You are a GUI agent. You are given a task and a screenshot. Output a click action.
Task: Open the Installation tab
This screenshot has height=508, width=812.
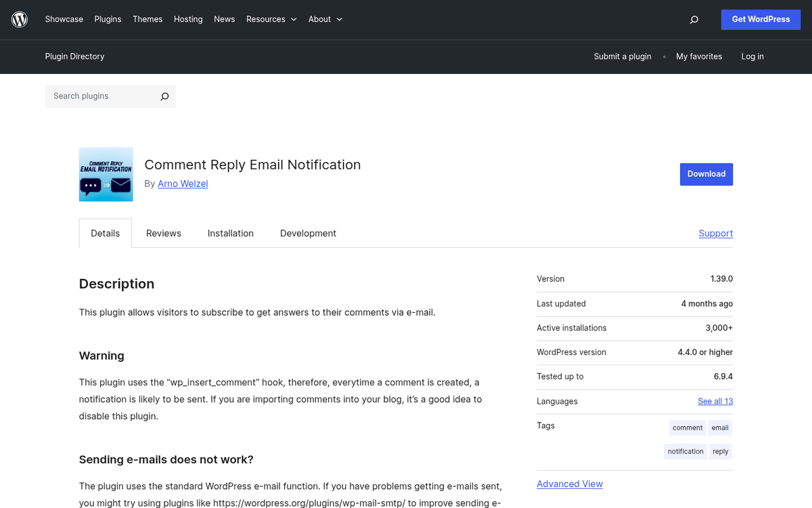coord(230,233)
